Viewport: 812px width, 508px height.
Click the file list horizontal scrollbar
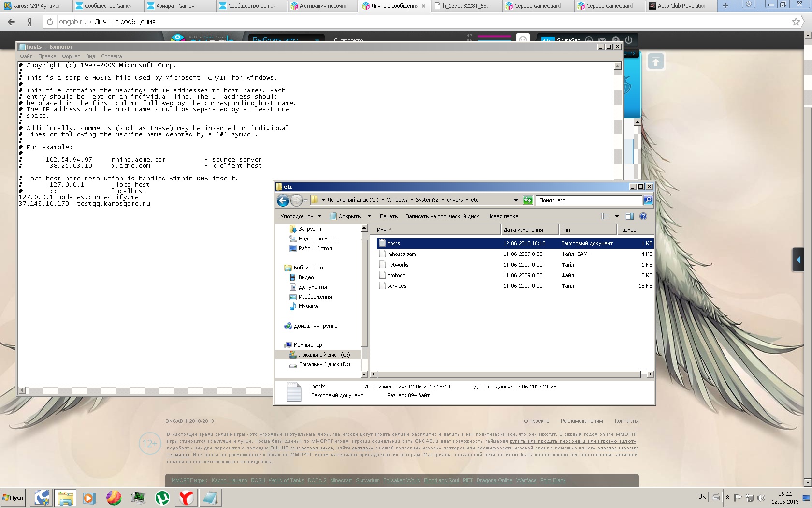click(509, 374)
